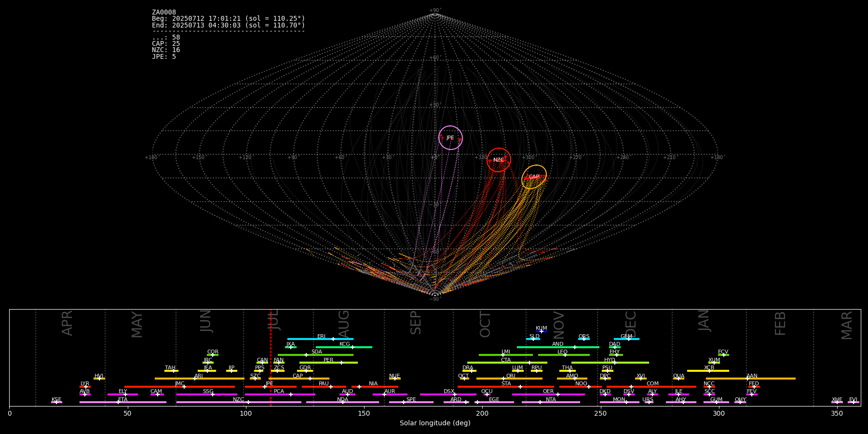The width and height of the screenshot is (868, 434).
Task: Click the EVI shower label
Action: pyautogui.click(x=854, y=400)
